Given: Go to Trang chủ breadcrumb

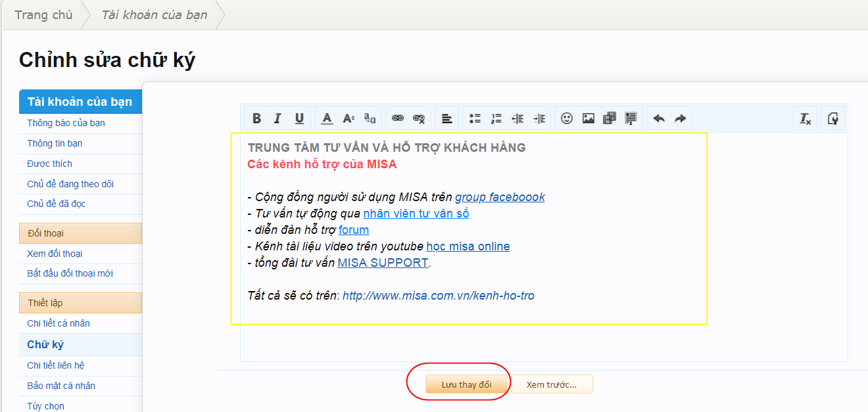Looking at the screenshot, I should click(x=43, y=14).
